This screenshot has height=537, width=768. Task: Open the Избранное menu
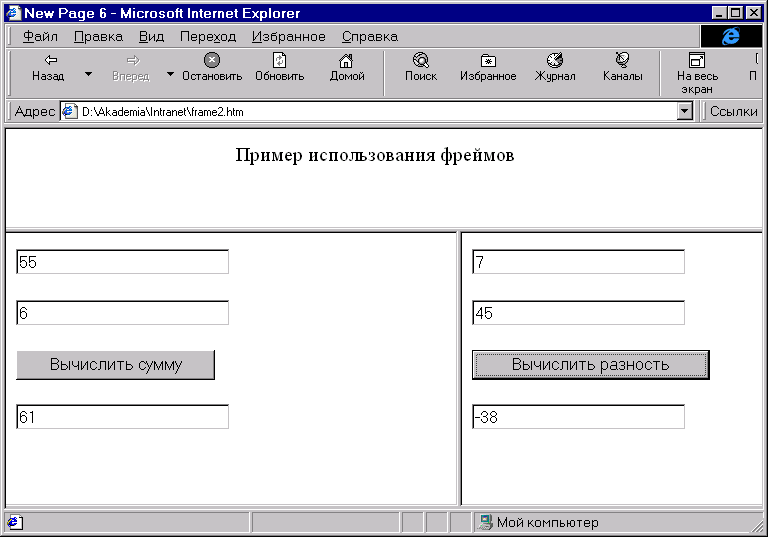tap(288, 37)
